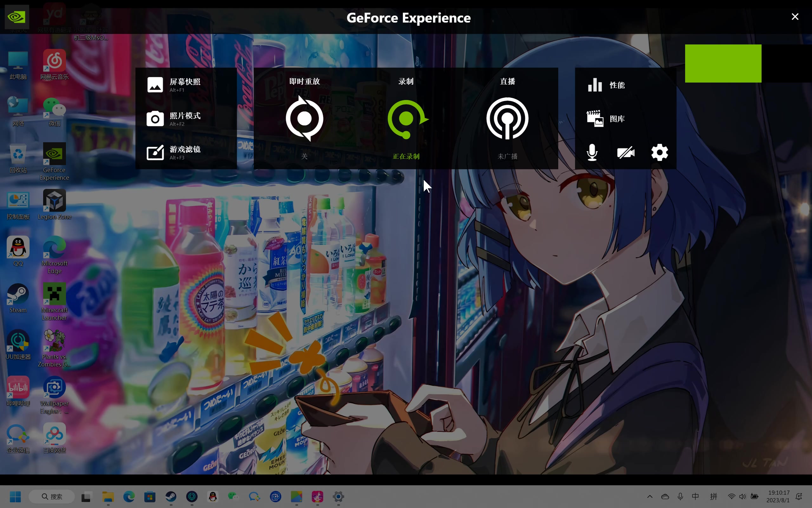
Task: Click the 未广播 status label
Action: 507,156
